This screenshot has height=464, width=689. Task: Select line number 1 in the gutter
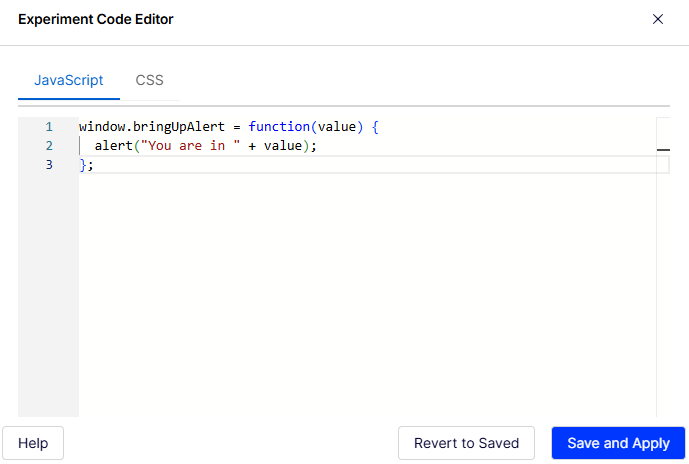pos(48,128)
